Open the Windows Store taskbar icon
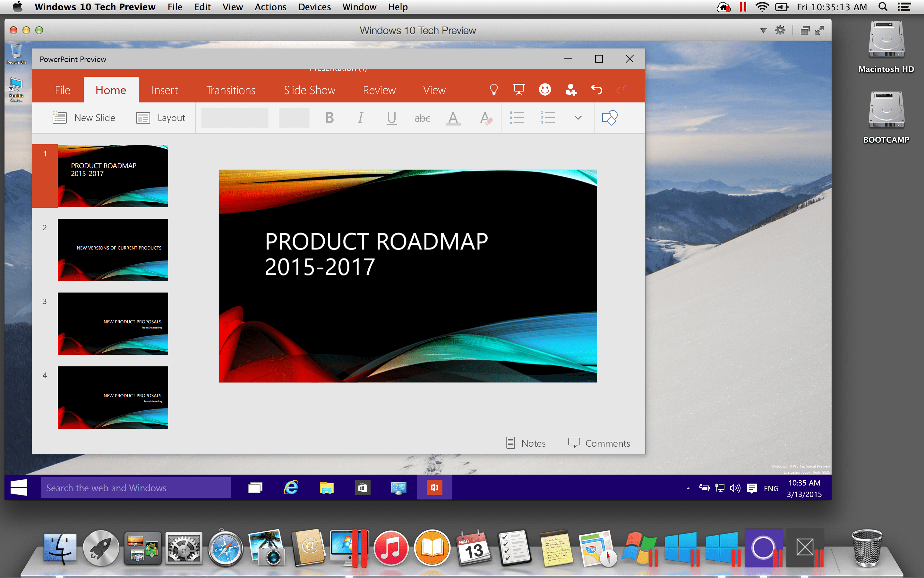 (x=363, y=487)
